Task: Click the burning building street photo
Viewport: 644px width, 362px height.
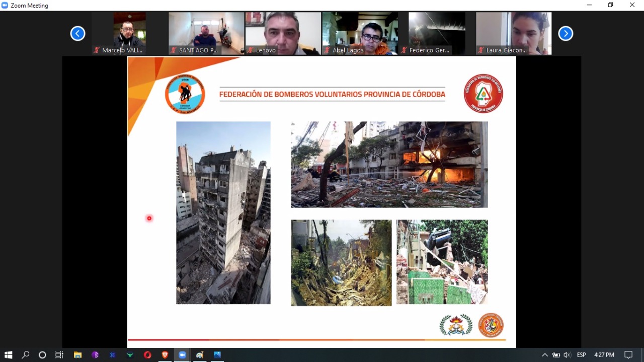Action: pyautogui.click(x=389, y=164)
